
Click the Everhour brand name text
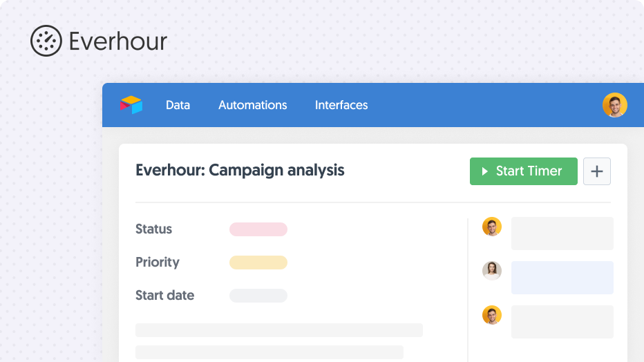click(x=118, y=41)
